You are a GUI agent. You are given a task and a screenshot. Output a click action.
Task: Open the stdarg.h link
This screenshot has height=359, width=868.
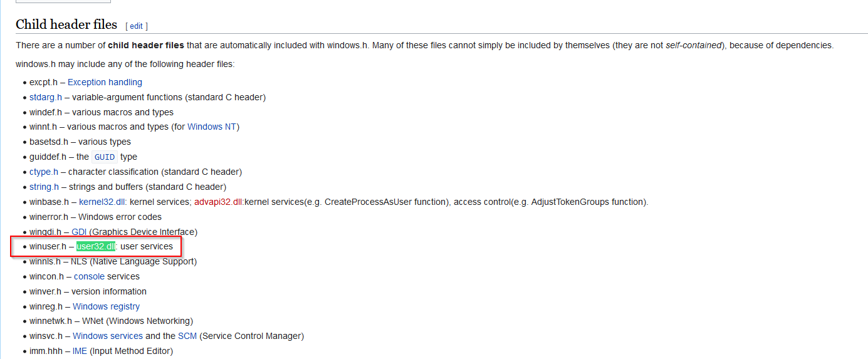pyautogui.click(x=46, y=97)
